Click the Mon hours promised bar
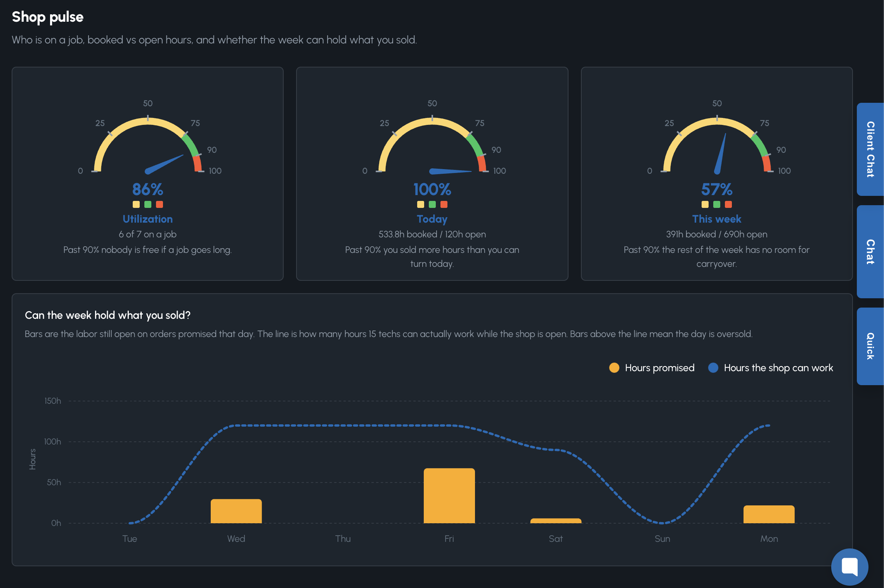The width and height of the screenshot is (884, 588). click(769, 514)
